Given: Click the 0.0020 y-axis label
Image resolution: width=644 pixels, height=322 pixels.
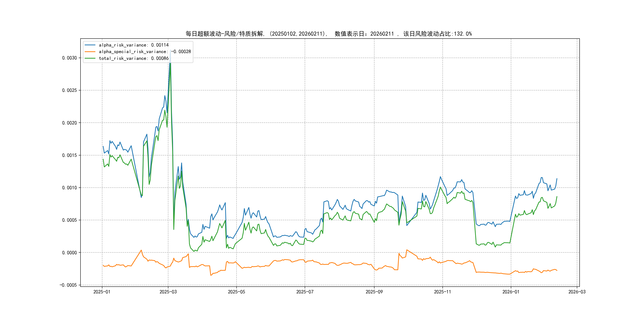Looking at the screenshot, I should (70, 123).
